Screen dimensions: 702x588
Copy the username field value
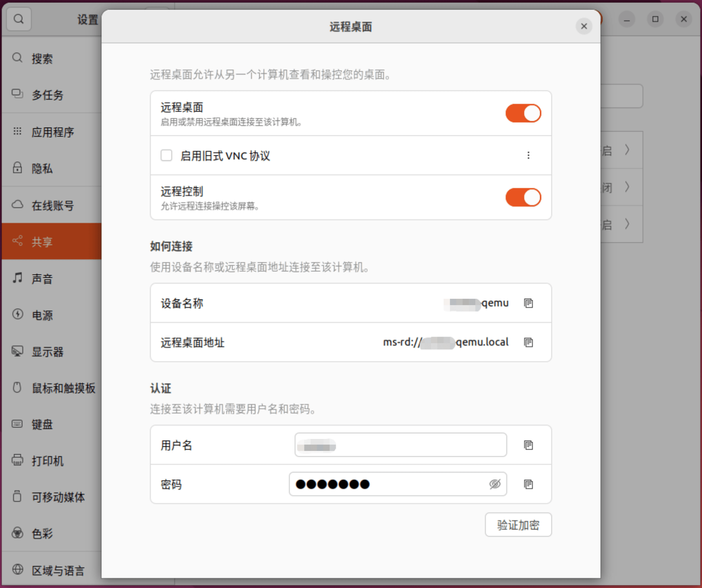click(528, 445)
